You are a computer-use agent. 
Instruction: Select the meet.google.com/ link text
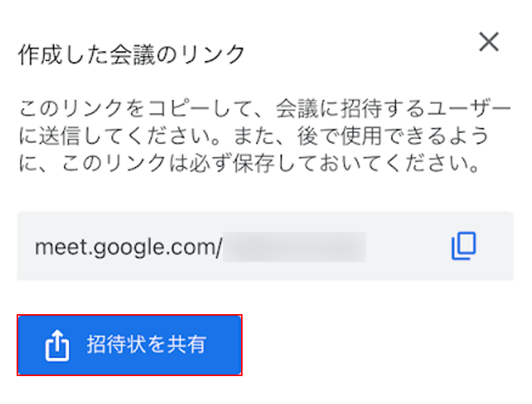(x=128, y=247)
